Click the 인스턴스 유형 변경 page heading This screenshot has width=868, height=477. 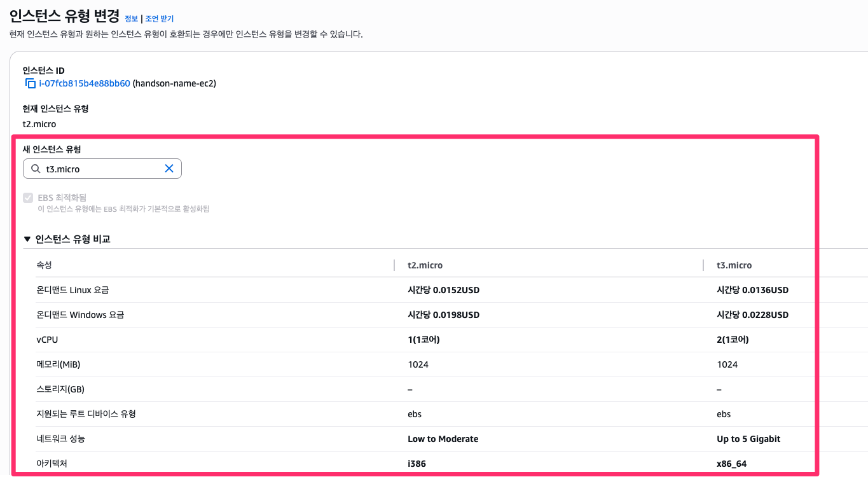[x=64, y=16]
